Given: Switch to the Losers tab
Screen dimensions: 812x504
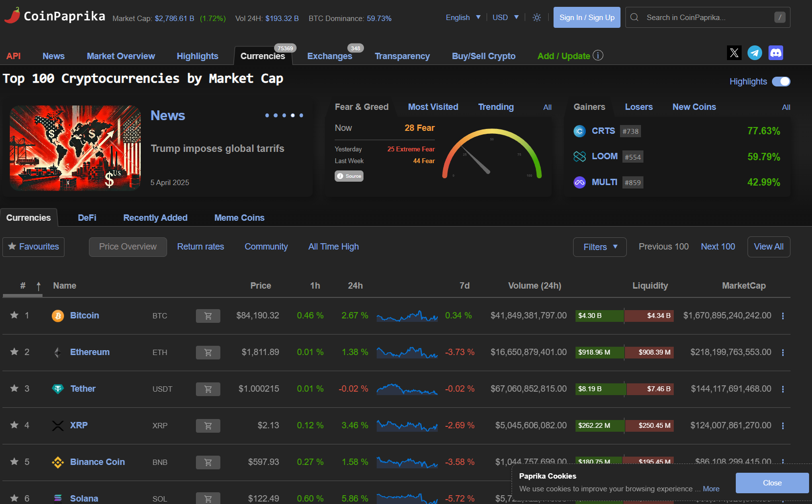Looking at the screenshot, I should coord(639,107).
